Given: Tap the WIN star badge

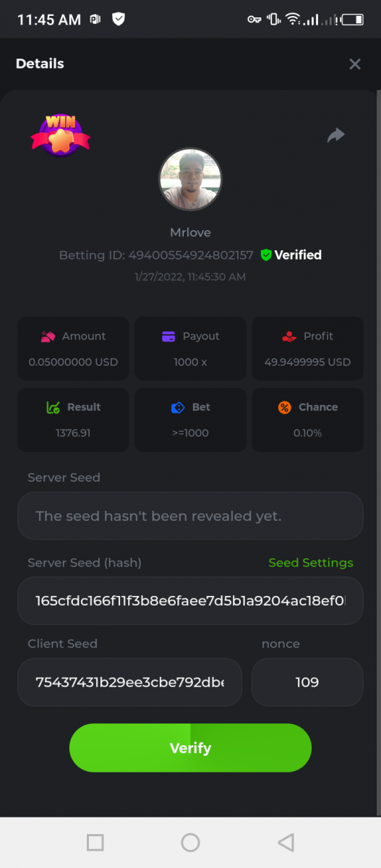Looking at the screenshot, I should [x=60, y=135].
